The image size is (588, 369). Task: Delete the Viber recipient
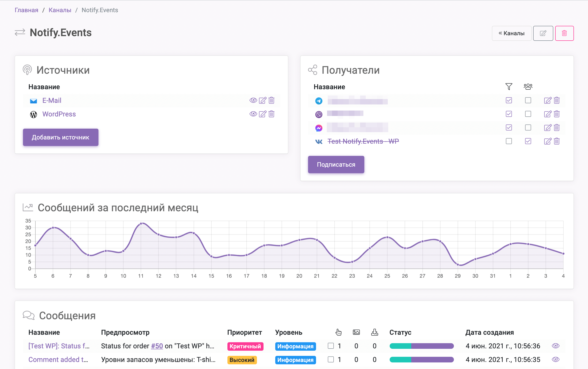point(557,114)
